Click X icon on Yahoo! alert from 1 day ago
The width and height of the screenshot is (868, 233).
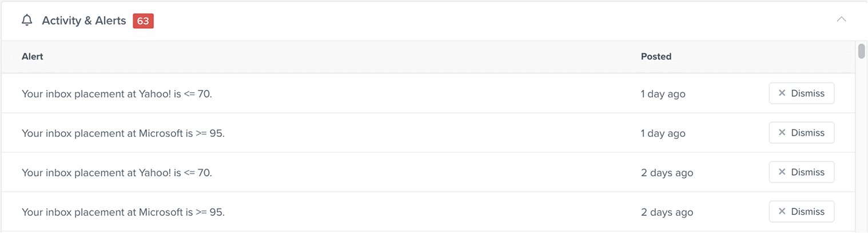(x=782, y=93)
